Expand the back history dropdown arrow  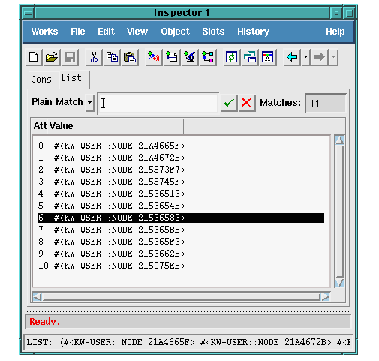click(306, 57)
